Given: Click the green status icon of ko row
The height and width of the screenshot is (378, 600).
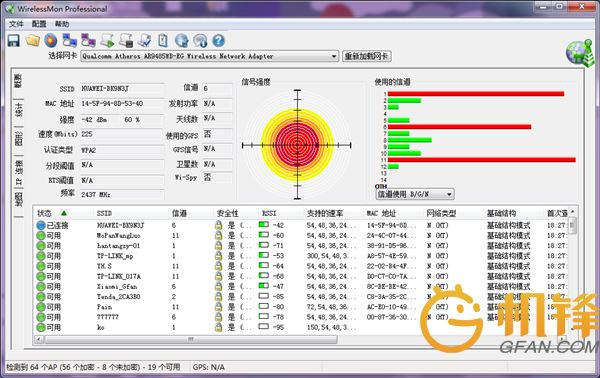Looking at the screenshot, I should click(41, 327).
